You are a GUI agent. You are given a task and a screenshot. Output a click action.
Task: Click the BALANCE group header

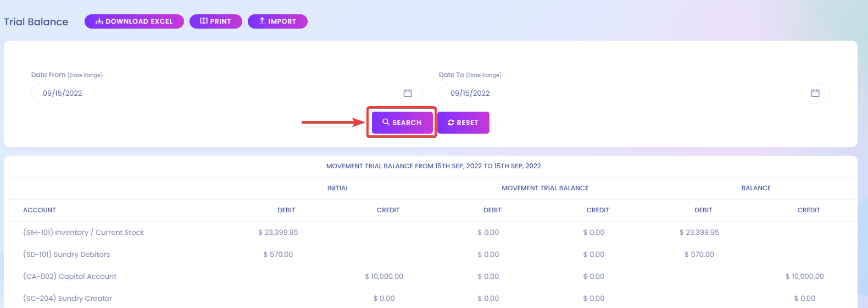pyautogui.click(x=756, y=188)
